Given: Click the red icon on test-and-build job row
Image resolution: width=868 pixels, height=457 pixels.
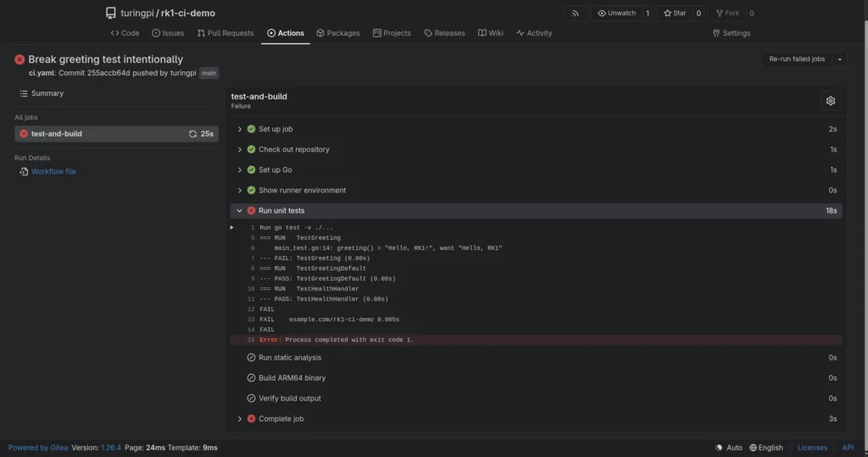Looking at the screenshot, I should point(24,134).
